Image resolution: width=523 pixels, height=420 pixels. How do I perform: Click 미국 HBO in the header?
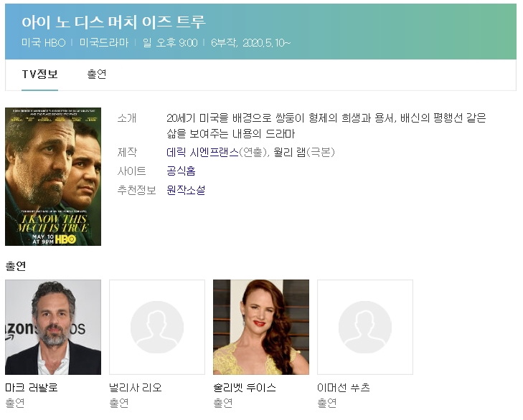point(43,43)
